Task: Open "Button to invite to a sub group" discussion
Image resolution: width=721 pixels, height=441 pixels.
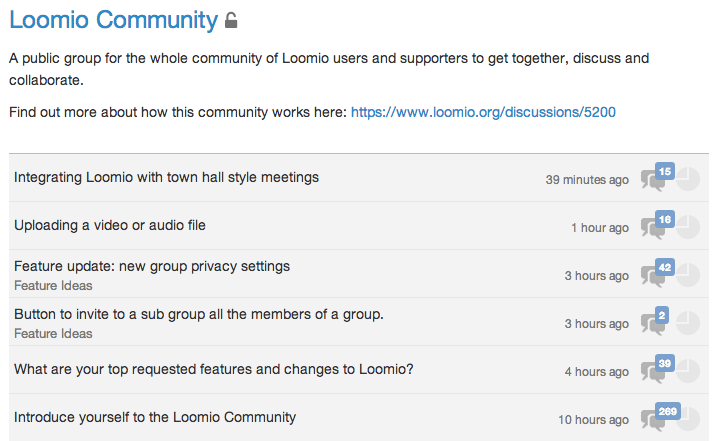Action: click(199, 314)
